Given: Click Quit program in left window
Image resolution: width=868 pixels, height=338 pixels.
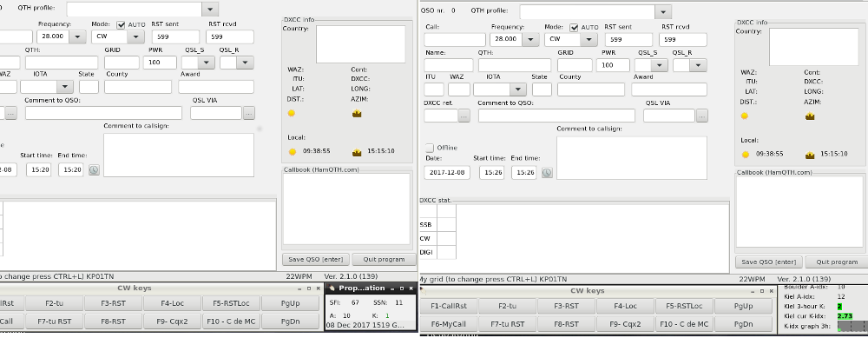Looking at the screenshot, I should tap(385, 259).
